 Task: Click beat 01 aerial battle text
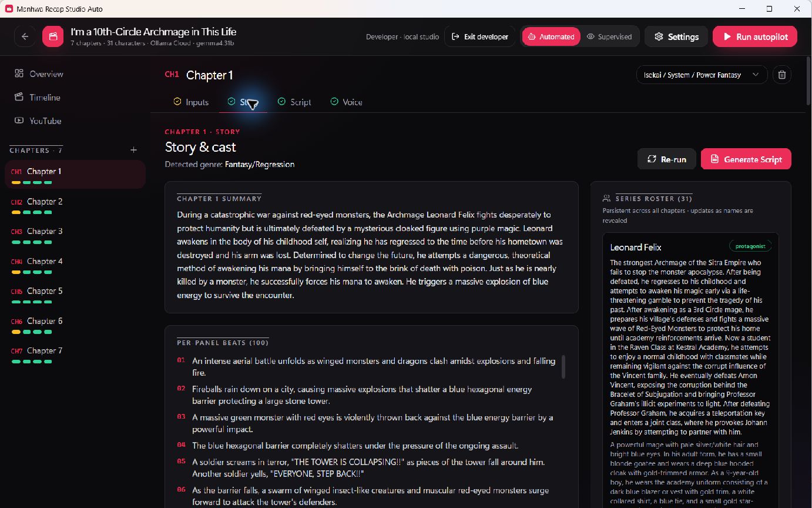(374, 367)
